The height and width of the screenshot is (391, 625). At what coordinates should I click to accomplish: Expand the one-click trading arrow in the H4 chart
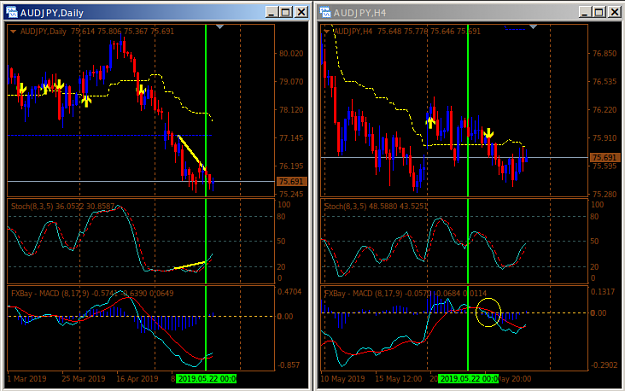(x=326, y=31)
